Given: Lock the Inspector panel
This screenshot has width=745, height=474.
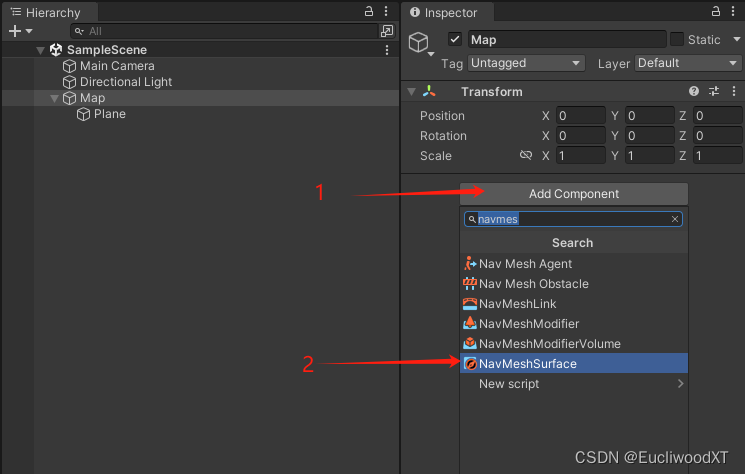Looking at the screenshot, I should point(716,11).
